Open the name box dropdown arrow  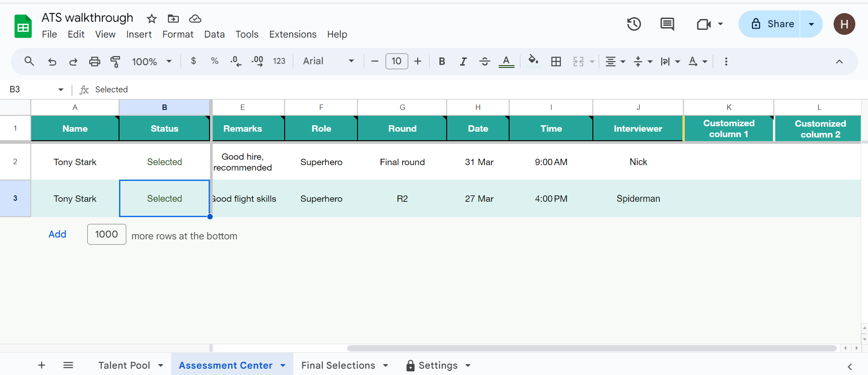61,90
